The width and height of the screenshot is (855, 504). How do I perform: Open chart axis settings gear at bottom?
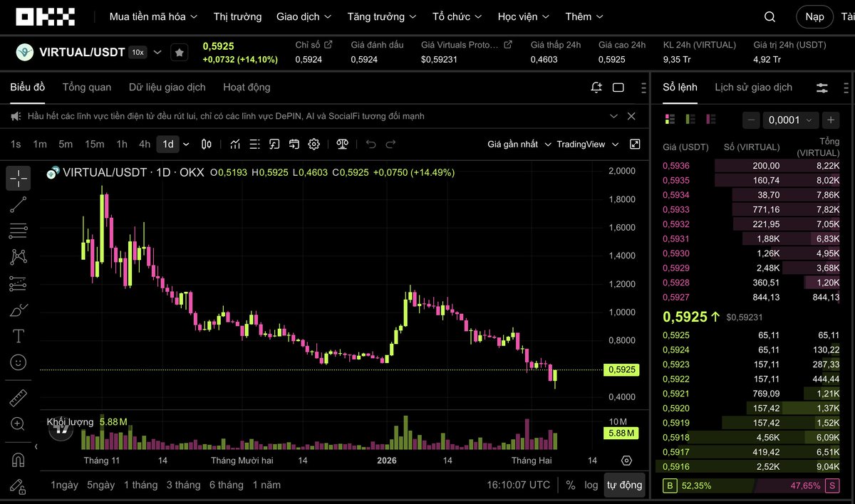coord(626,461)
